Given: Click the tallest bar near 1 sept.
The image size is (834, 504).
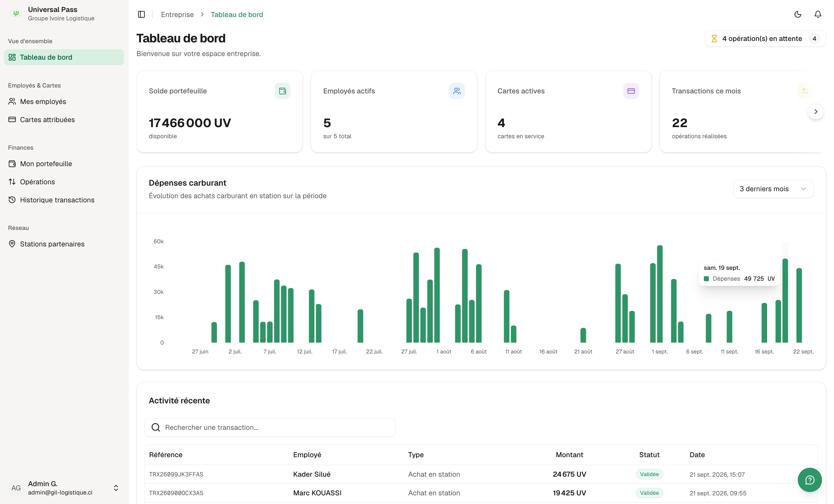Looking at the screenshot, I should (x=660, y=294).
